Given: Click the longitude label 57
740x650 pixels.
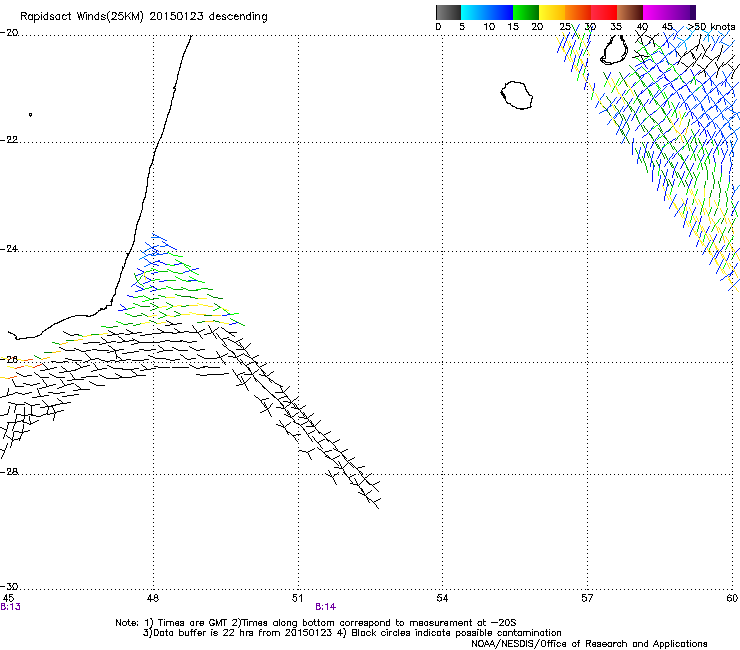Looking at the screenshot, I should pyautogui.click(x=587, y=598).
